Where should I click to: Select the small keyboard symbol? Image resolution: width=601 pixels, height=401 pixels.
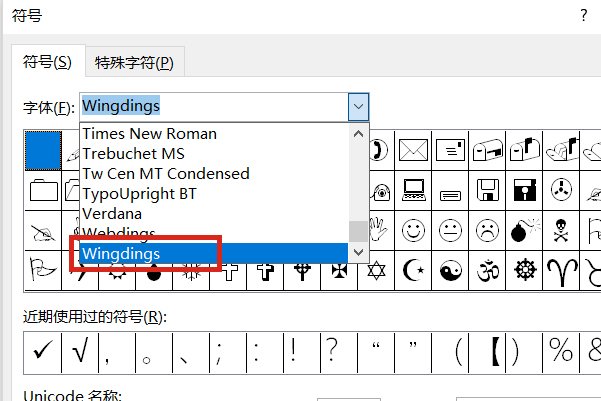pos(450,191)
